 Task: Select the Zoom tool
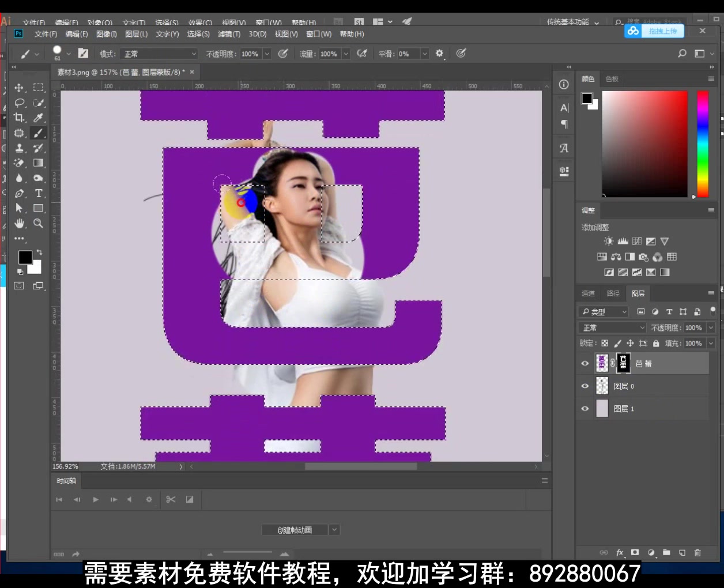click(39, 224)
